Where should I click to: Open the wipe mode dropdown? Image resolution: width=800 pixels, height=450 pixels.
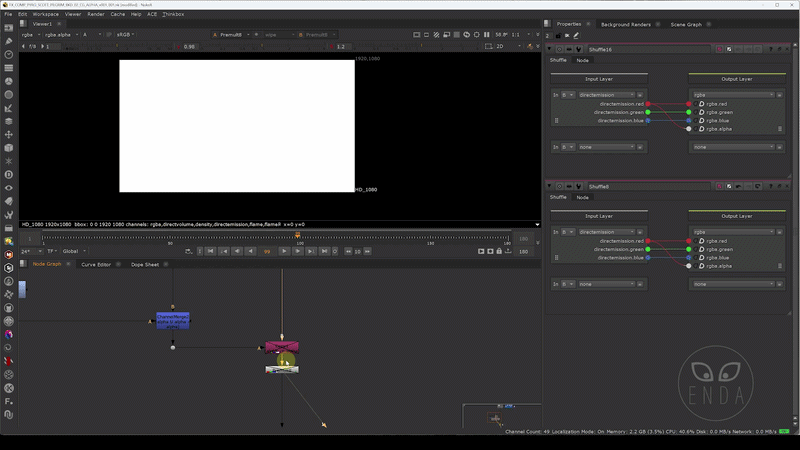(x=279, y=35)
